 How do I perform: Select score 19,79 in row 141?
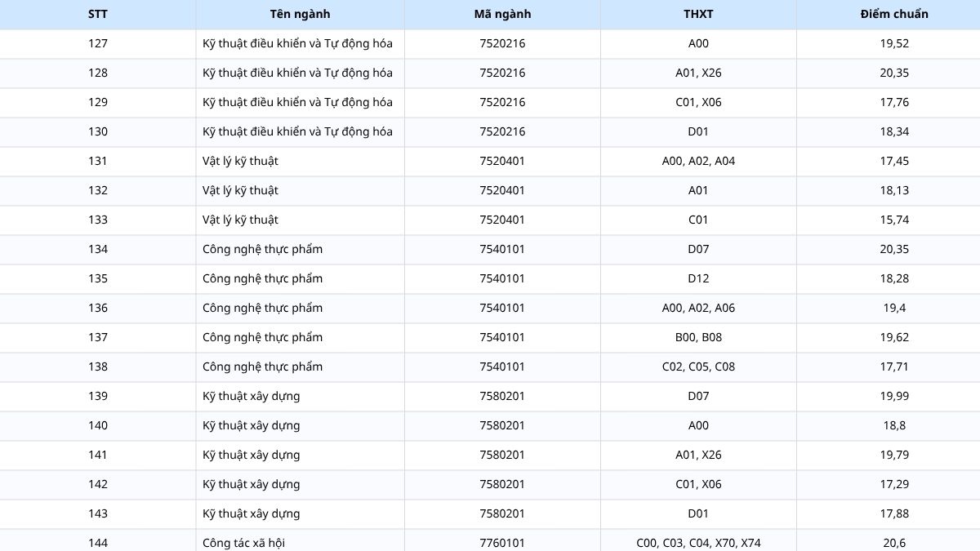894,455
